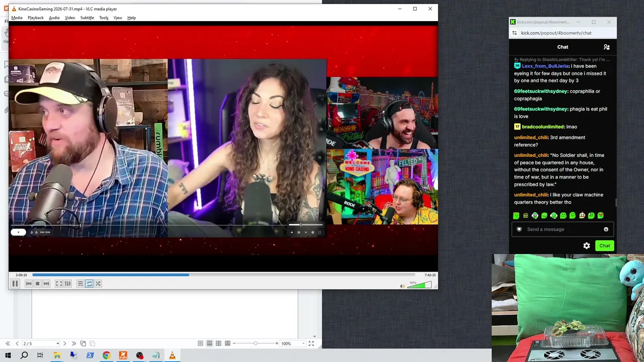Open Lexx_from_BullJeria user profile
Screen dimensions: 644x362
tap(545, 66)
